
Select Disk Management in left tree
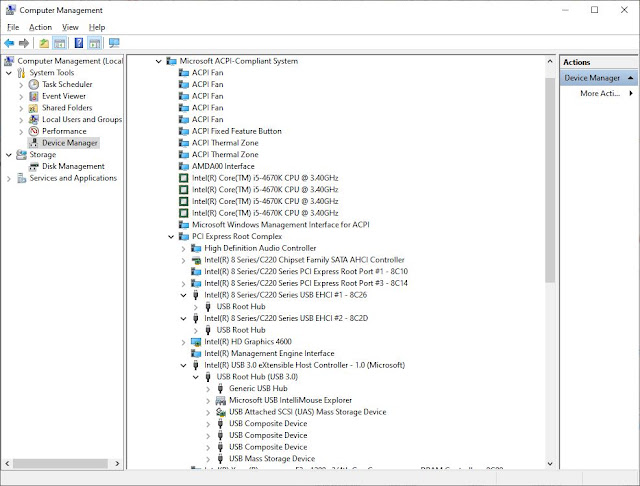(x=73, y=166)
